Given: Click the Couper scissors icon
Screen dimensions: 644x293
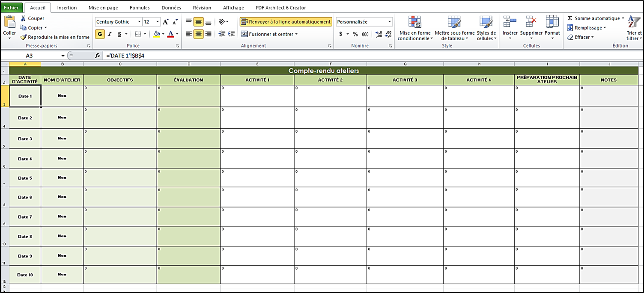Looking at the screenshot, I should (24, 18).
